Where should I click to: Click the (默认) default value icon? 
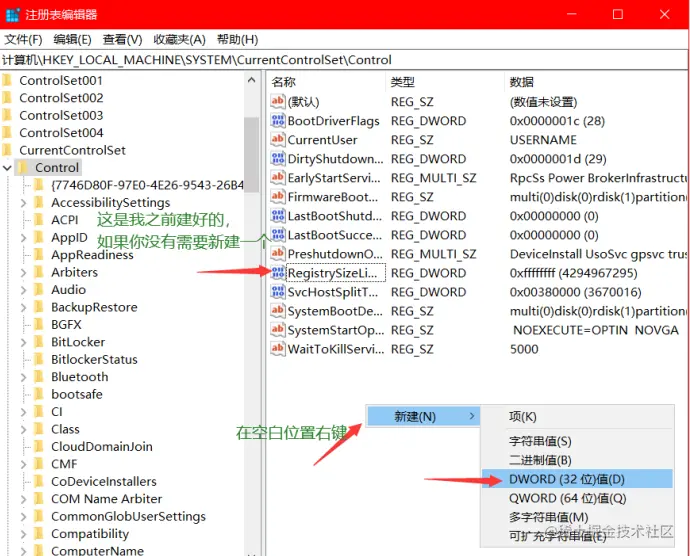pyautogui.click(x=278, y=102)
